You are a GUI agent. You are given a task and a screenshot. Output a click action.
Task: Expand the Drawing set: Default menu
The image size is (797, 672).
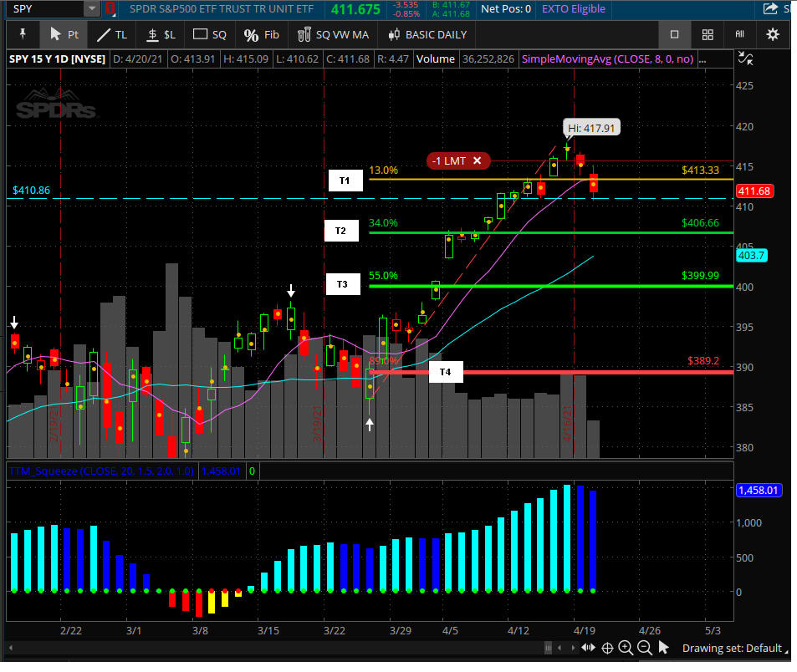point(732,648)
